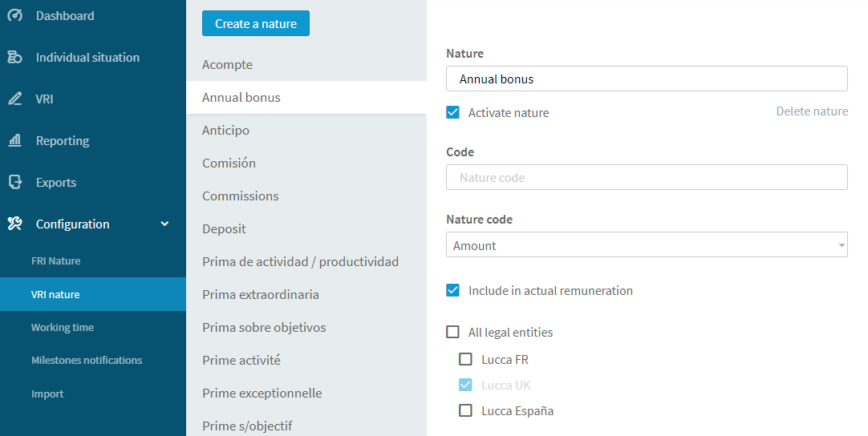Viewport: 868px width, 436px height.
Task: Uncheck Include in actual remuneration
Action: tap(452, 290)
